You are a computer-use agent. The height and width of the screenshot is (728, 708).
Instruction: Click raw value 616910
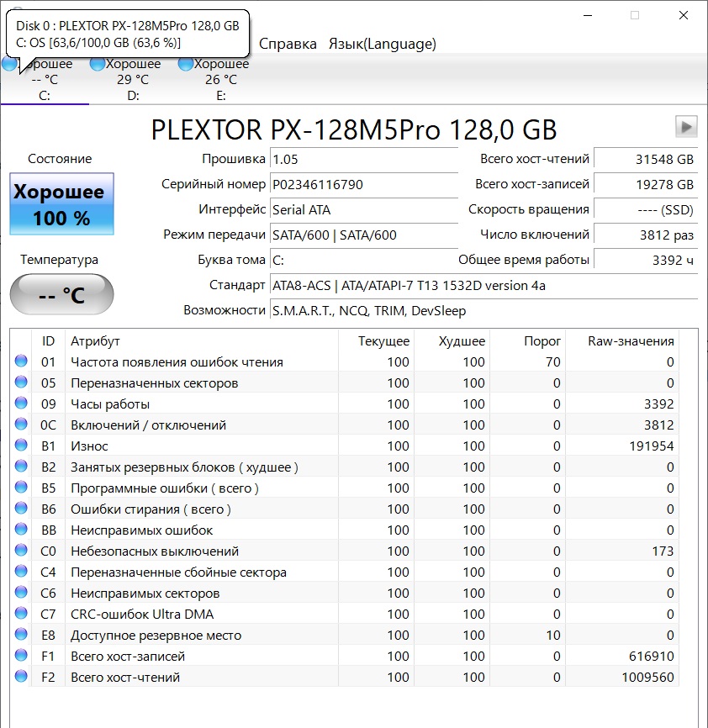[652, 657]
